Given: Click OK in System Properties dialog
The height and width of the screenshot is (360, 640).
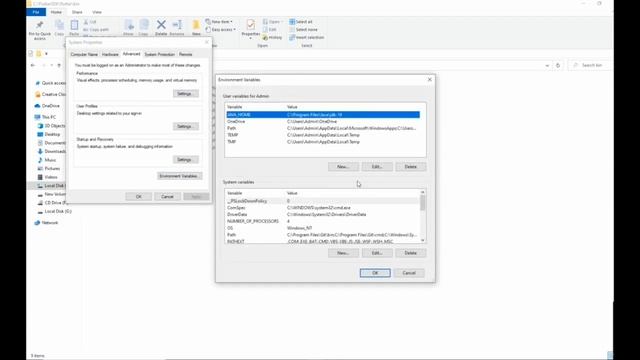Looking at the screenshot, I should click(138, 197).
